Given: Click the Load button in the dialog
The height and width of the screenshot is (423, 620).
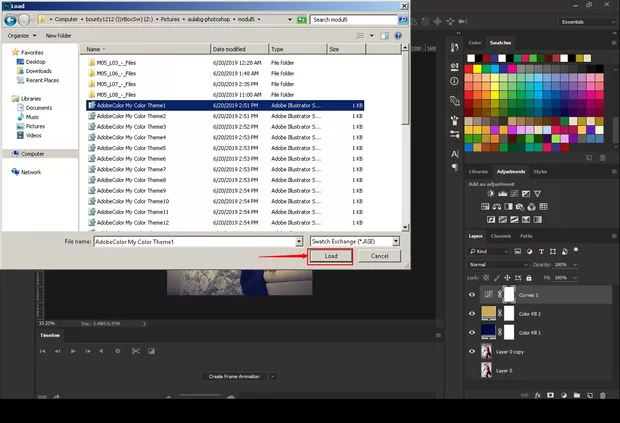Looking at the screenshot, I should 331,256.
